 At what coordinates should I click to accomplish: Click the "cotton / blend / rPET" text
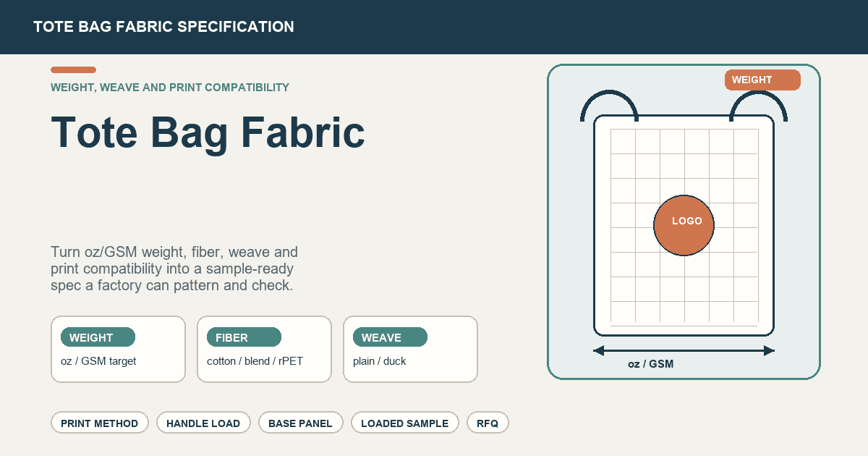(x=255, y=361)
